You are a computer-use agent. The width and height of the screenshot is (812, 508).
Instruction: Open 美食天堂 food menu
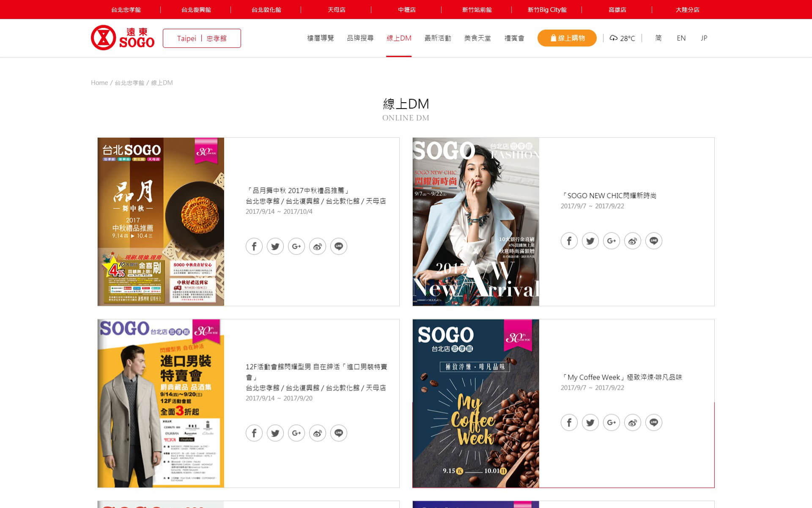pyautogui.click(x=477, y=38)
